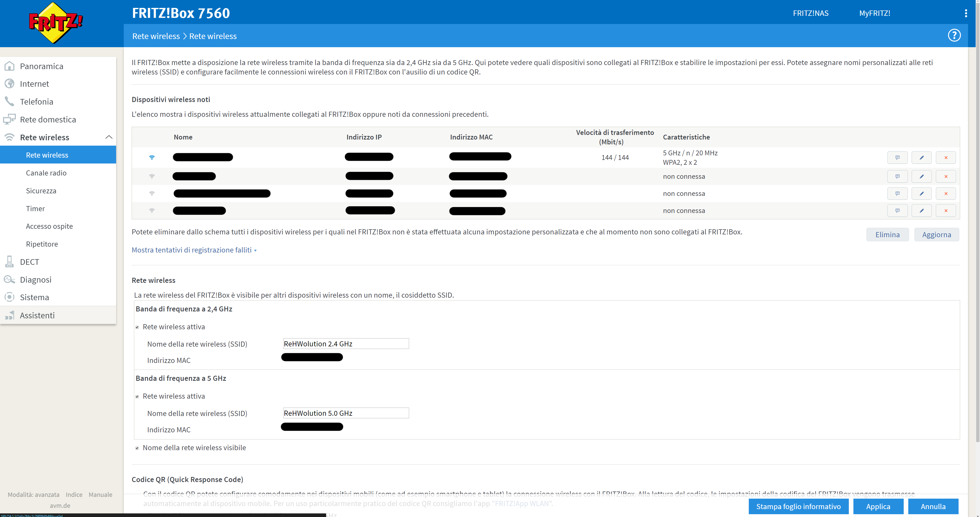This screenshot has height=517, width=980.
Task: Click comment icon in last device row
Action: click(897, 211)
